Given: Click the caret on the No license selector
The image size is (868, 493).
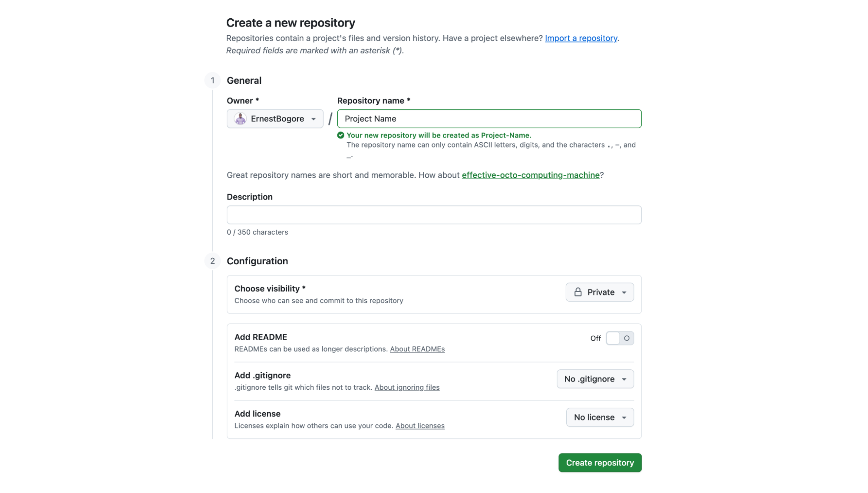Looking at the screenshot, I should [x=624, y=417].
